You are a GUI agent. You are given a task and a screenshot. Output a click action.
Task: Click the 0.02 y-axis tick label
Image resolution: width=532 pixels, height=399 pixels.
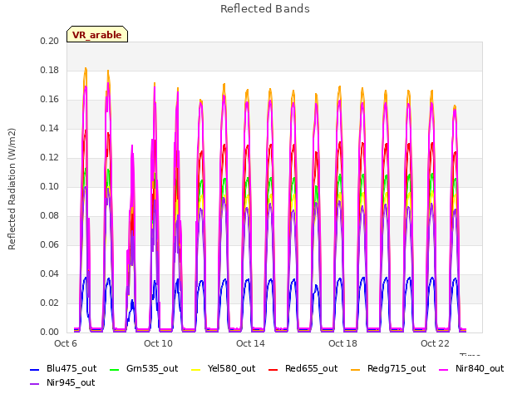(x=50, y=303)
